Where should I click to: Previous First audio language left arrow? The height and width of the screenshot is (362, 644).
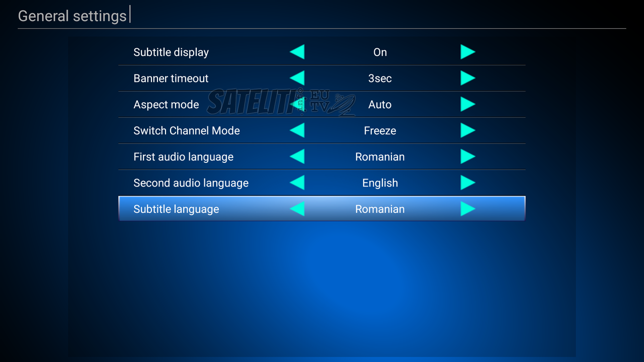[x=297, y=156]
